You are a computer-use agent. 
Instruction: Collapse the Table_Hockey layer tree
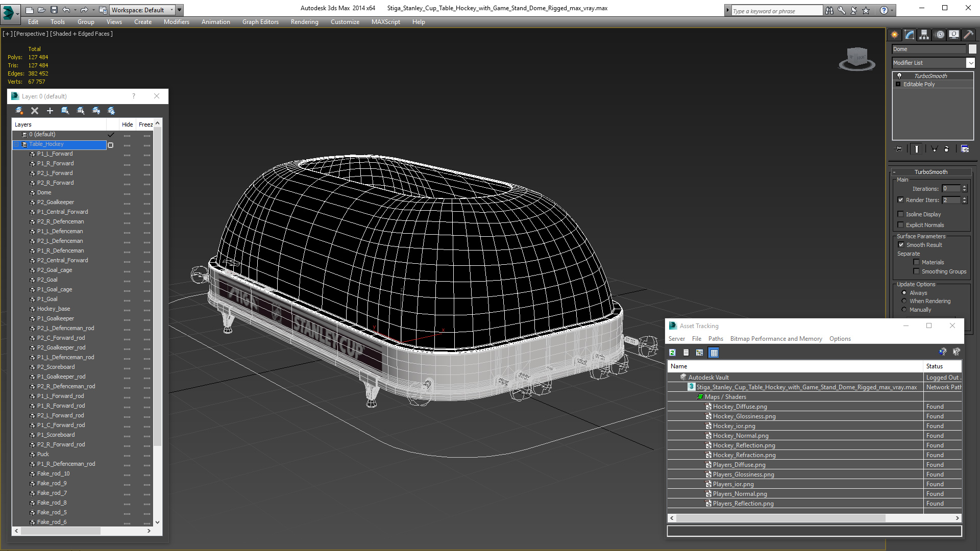tap(16, 144)
